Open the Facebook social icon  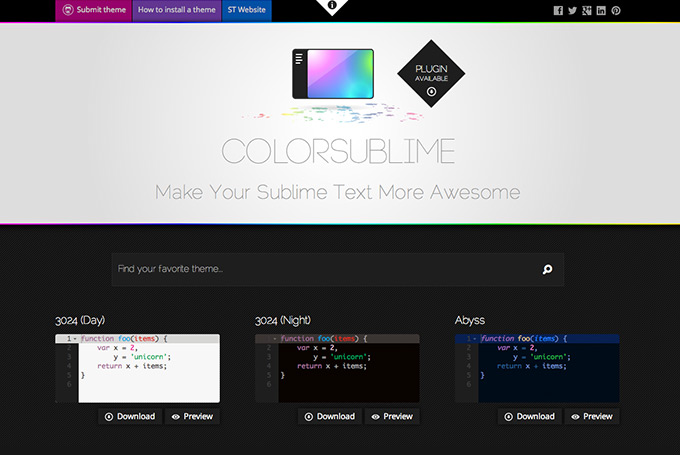[558, 10]
